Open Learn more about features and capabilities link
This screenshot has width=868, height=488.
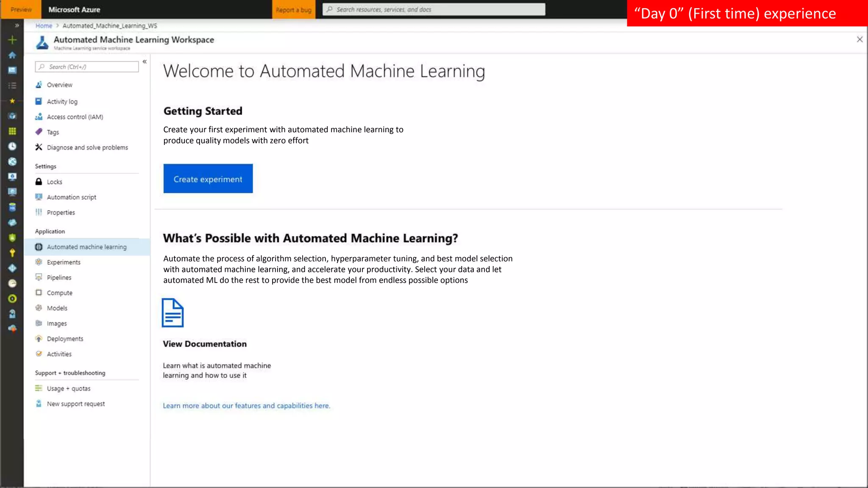coord(246,405)
